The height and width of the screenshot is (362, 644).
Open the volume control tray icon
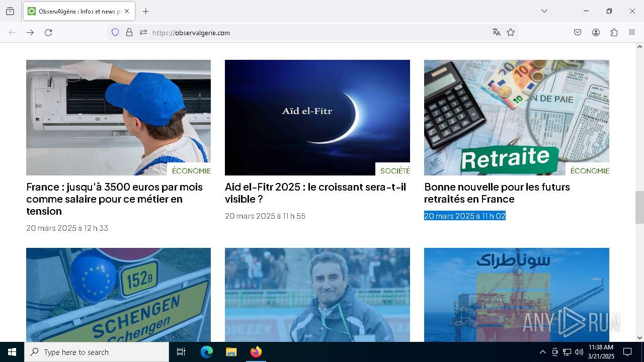tap(579, 352)
